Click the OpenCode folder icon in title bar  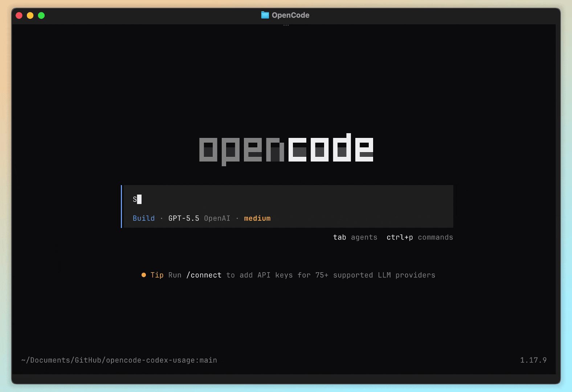coord(265,15)
